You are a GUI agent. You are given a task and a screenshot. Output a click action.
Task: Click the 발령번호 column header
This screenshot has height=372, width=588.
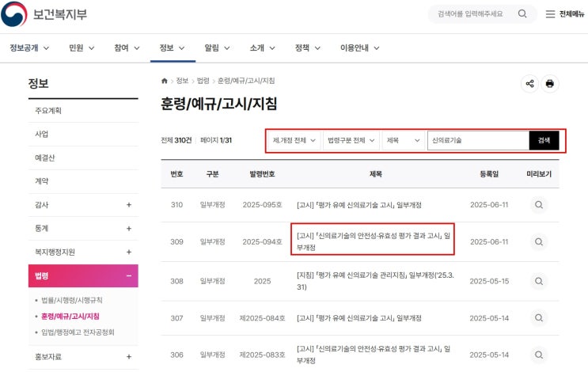(262, 174)
